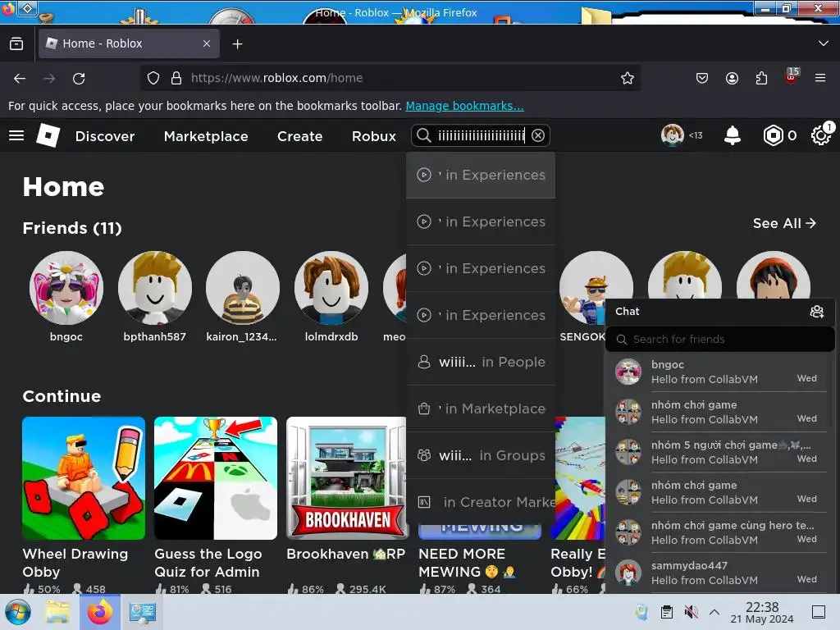This screenshot has height=630, width=840.
Task: Select 'in People' search suggestion
Action: 481,362
